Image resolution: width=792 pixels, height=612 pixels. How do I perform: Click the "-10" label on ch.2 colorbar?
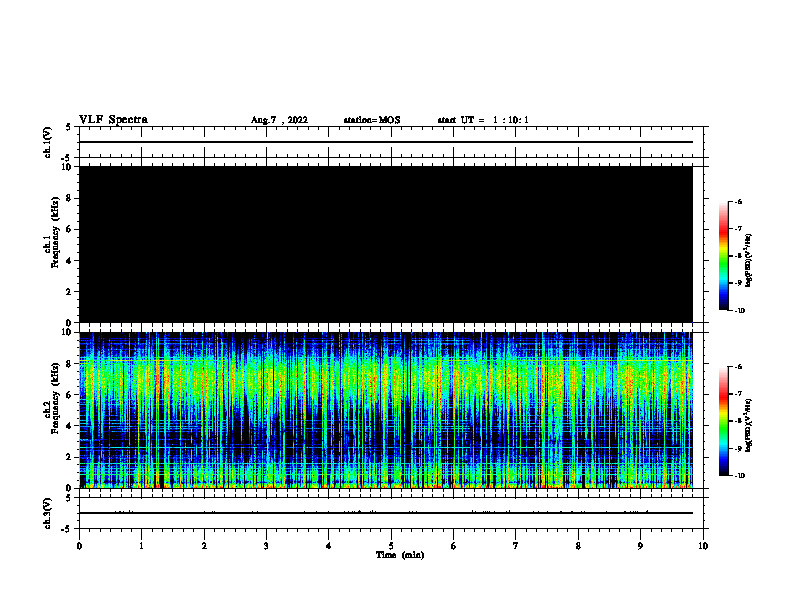click(x=739, y=476)
